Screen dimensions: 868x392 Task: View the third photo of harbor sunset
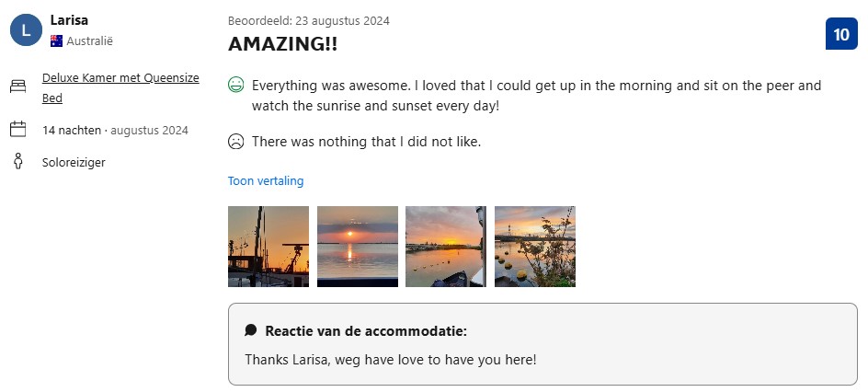446,247
